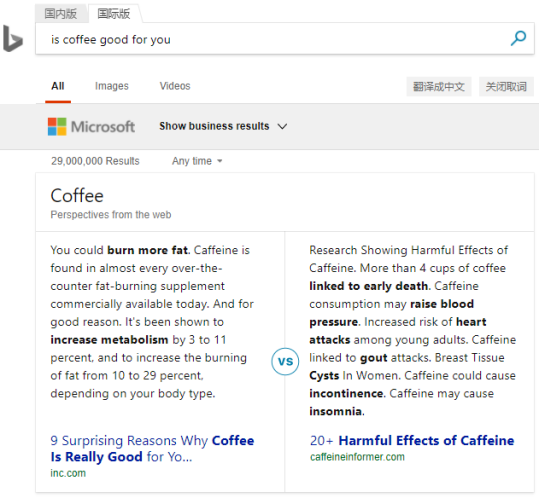
Task: Open 20+ Harmful Effects of Caffeine link
Action: click(412, 440)
